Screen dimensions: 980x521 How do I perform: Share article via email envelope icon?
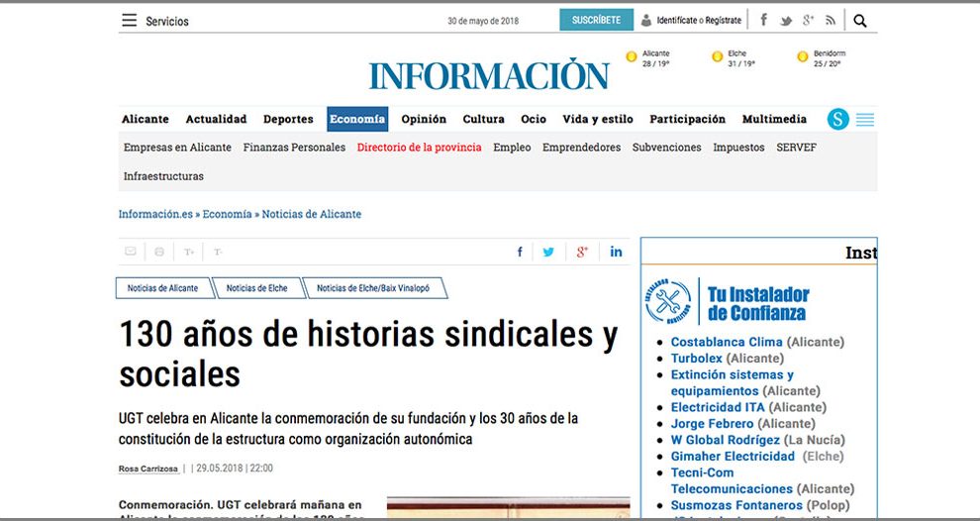click(x=130, y=252)
